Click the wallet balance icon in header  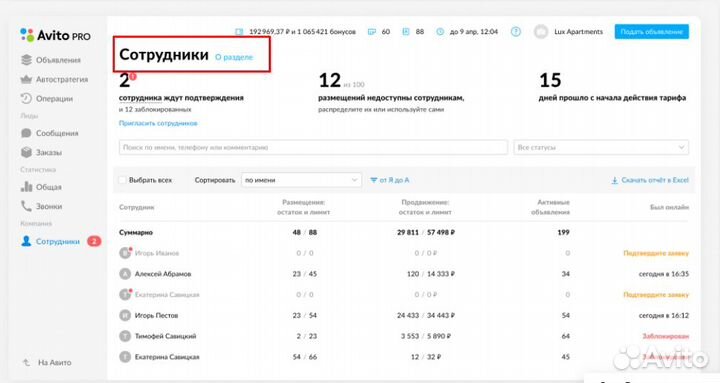(239, 32)
